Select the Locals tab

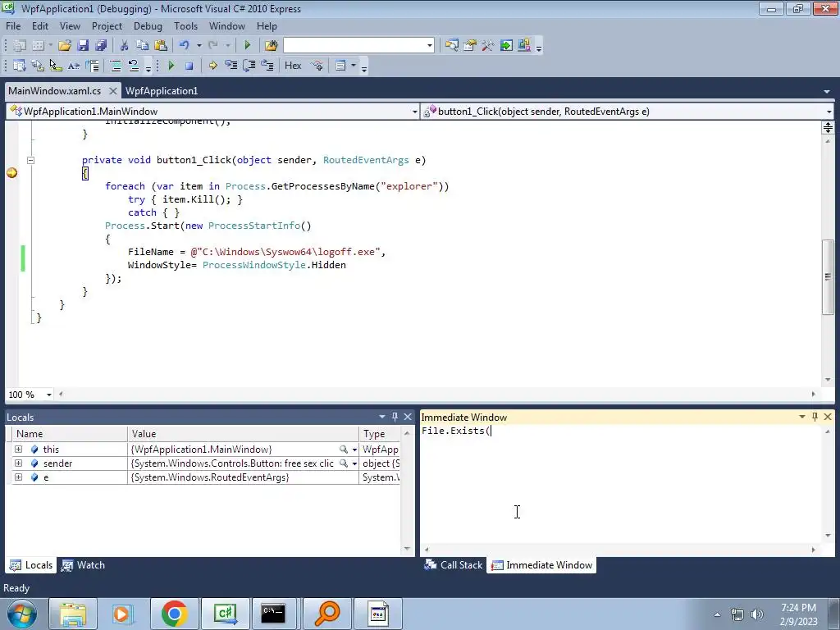(x=32, y=565)
